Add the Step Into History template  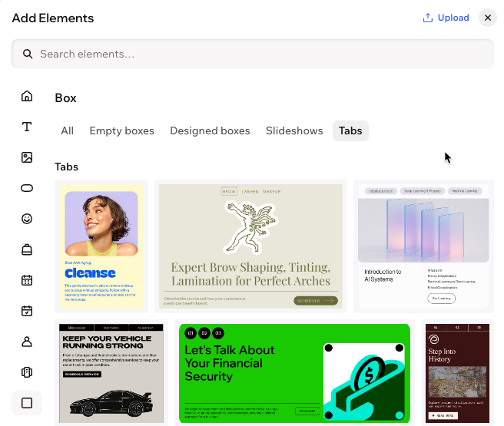457,373
